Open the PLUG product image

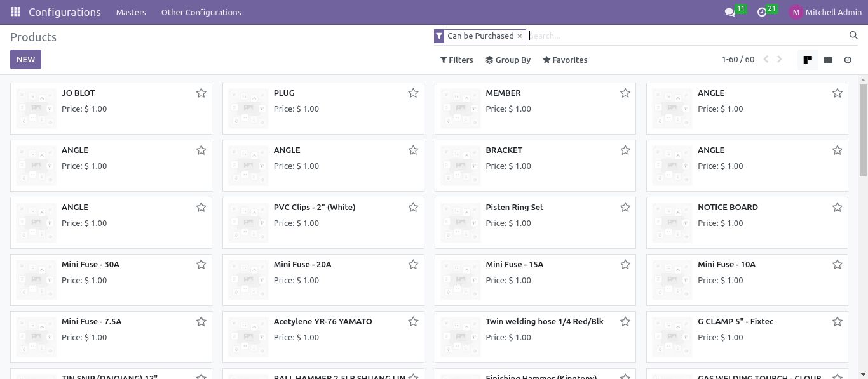[x=248, y=109]
